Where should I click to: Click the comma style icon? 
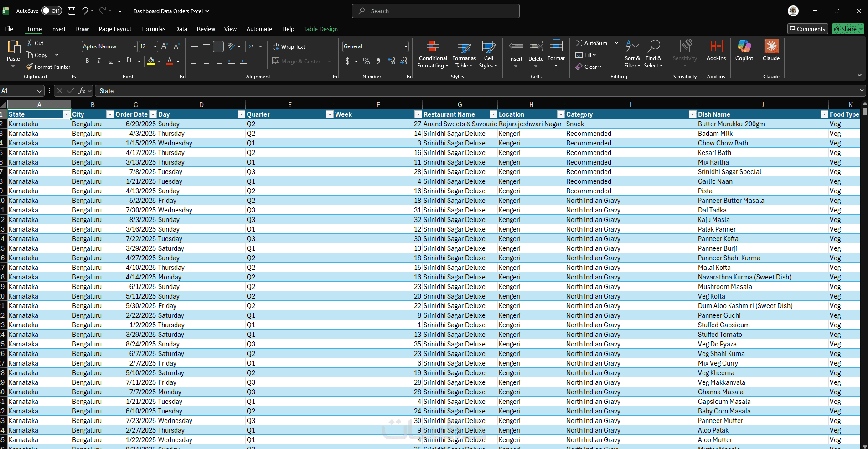(378, 61)
